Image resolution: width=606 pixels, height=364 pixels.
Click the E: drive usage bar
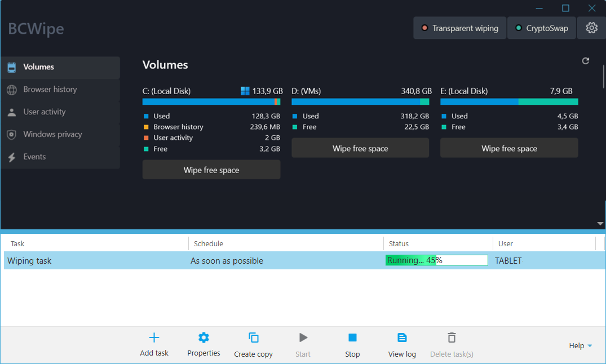click(x=509, y=101)
